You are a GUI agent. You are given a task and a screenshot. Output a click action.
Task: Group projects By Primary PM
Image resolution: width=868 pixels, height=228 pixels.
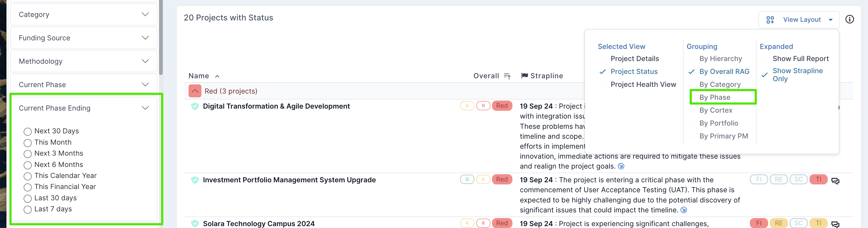tap(724, 136)
